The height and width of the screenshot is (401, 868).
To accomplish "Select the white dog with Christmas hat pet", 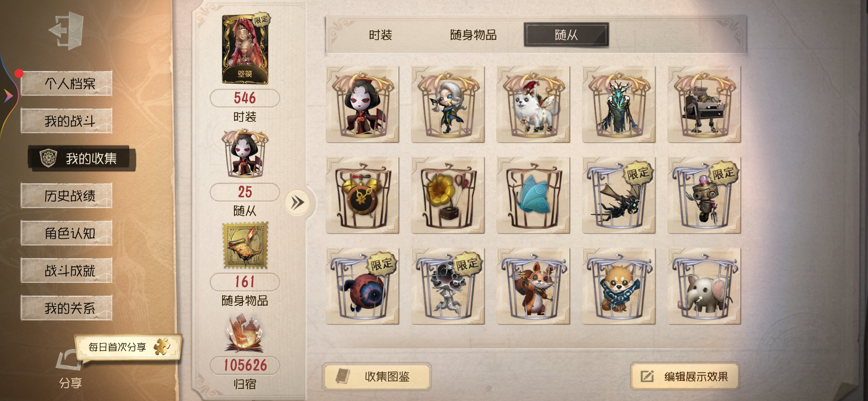I will [x=533, y=104].
